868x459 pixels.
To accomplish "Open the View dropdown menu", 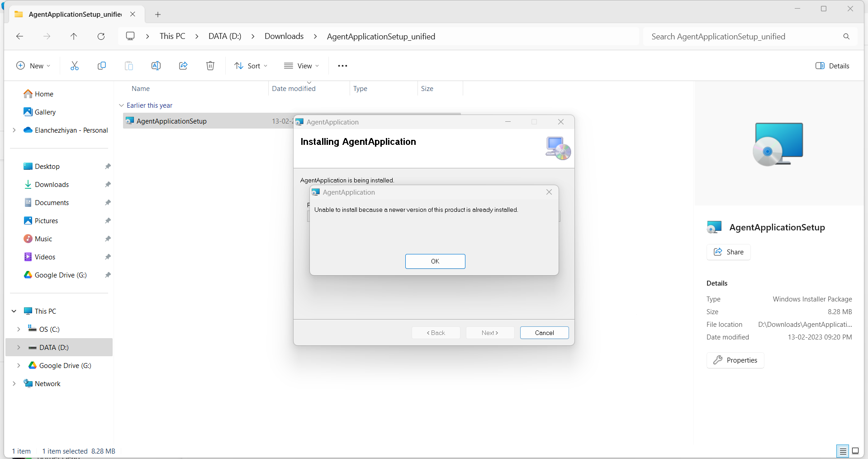I will (302, 66).
